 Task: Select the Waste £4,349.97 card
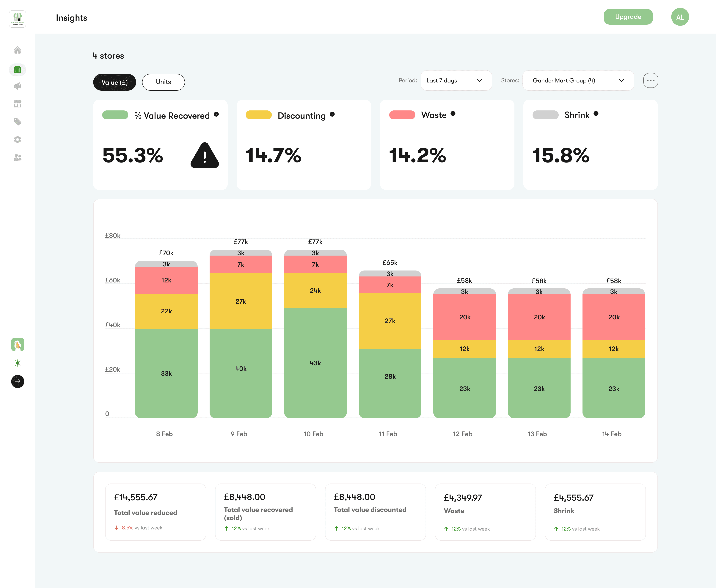click(x=486, y=512)
